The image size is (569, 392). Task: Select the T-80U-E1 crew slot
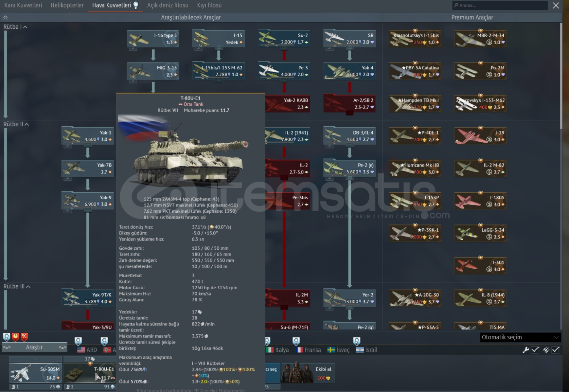pos(90,373)
